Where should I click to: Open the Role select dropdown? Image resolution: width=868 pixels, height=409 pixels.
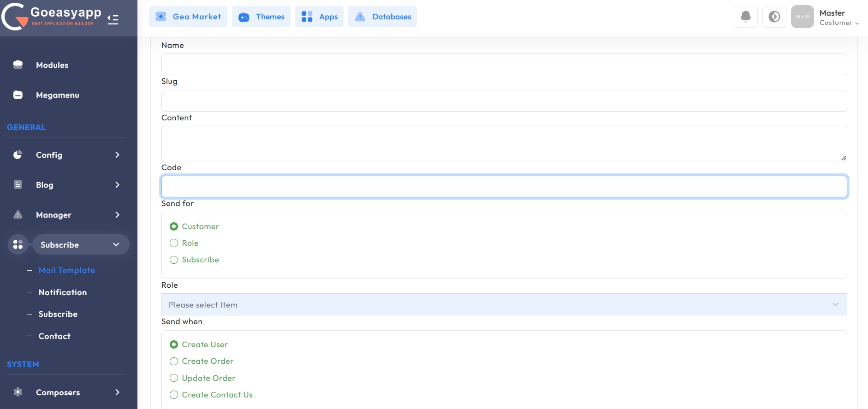[504, 305]
